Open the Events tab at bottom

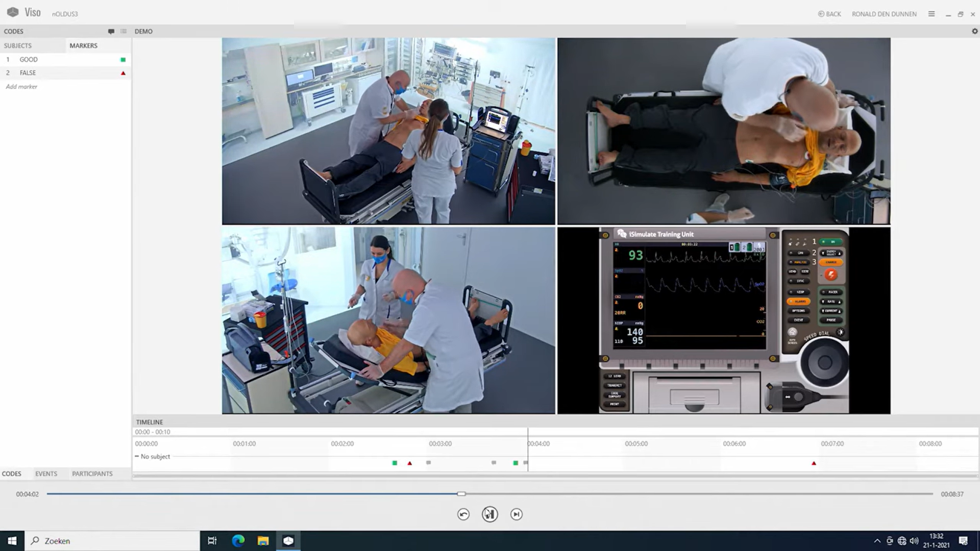[46, 474]
